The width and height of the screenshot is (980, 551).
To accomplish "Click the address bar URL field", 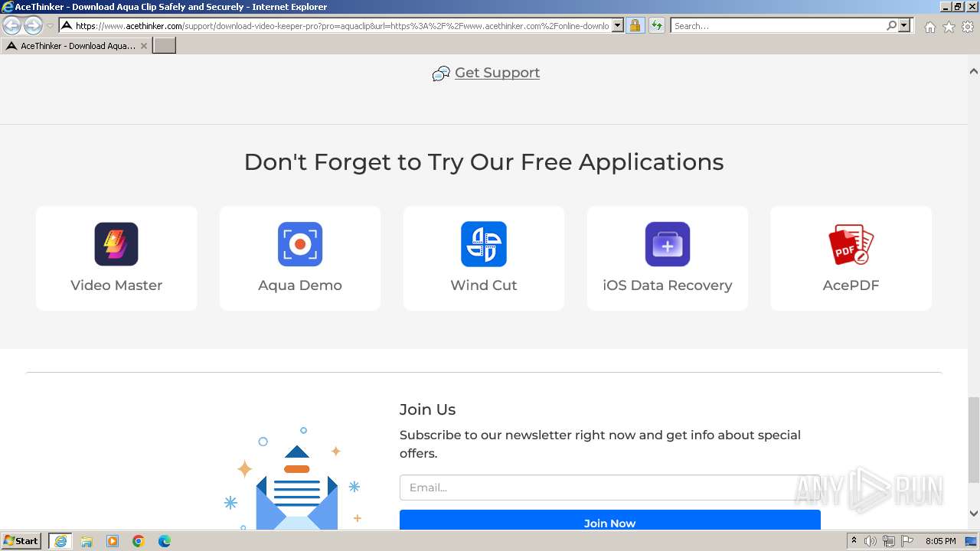I will 342,25.
